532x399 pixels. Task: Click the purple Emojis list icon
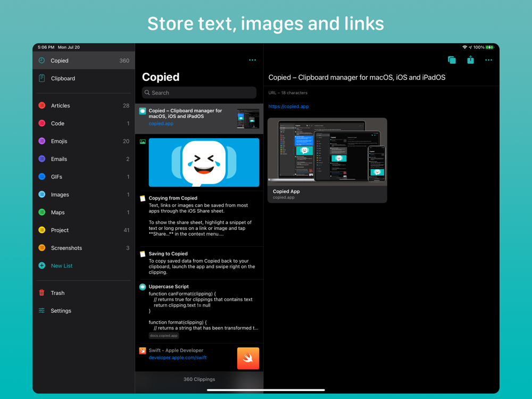coord(41,141)
